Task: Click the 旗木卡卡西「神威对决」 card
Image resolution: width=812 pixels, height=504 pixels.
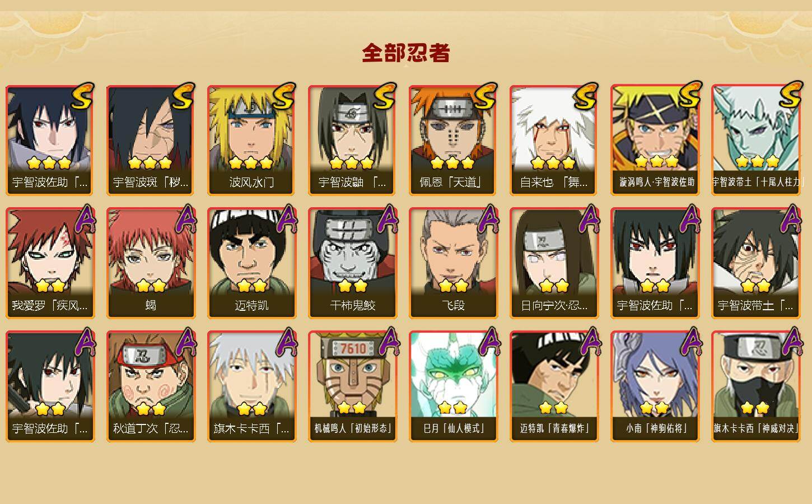Action: [755, 386]
